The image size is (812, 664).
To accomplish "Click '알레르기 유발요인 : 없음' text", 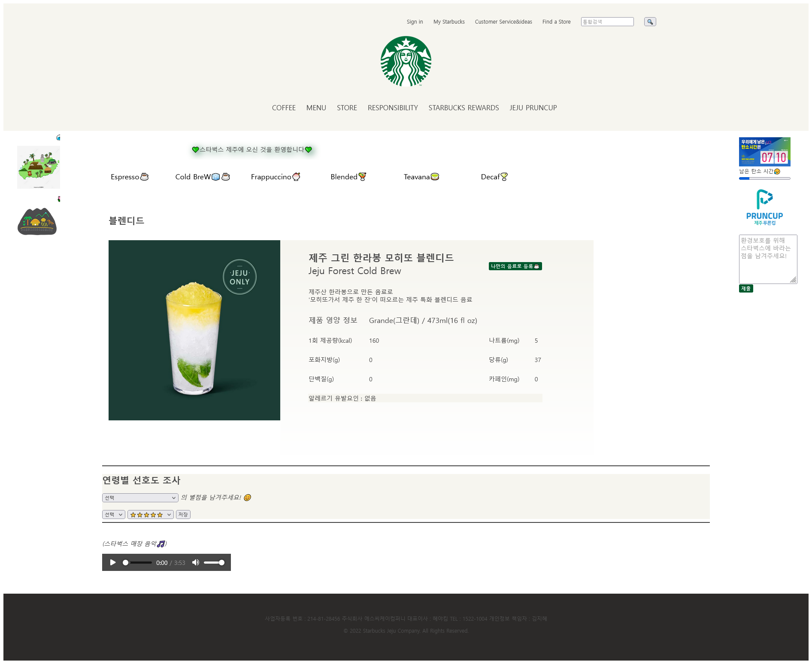I will click(x=342, y=398).
